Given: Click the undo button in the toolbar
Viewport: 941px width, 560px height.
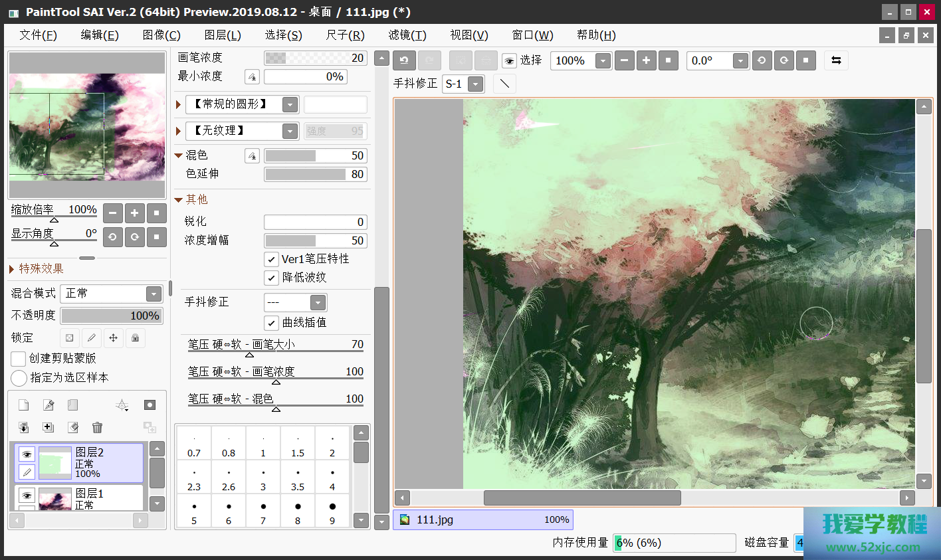Looking at the screenshot, I should click(x=404, y=60).
